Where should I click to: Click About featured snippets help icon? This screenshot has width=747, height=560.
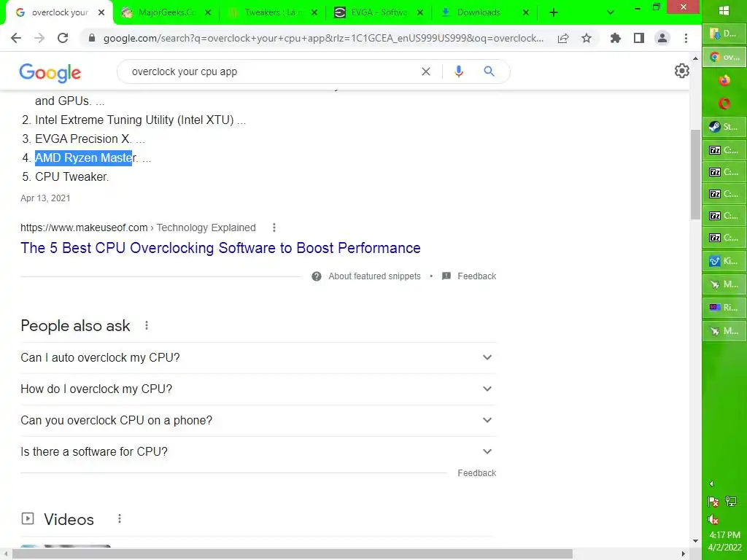(x=317, y=276)
